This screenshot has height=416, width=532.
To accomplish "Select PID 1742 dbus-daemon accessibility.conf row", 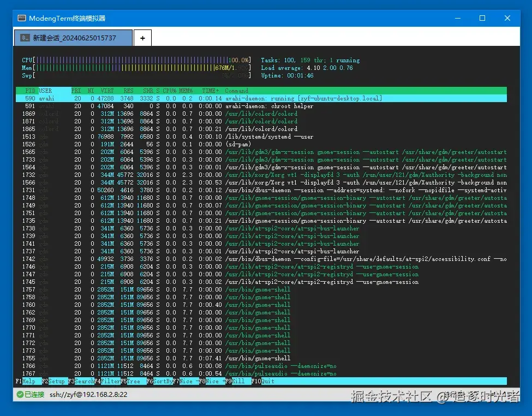I will click(x=261, y=259).
